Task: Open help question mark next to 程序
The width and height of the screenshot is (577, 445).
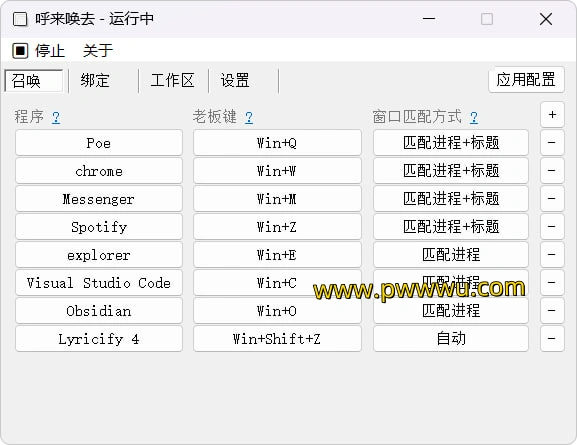Action: (x=56, y=117)
